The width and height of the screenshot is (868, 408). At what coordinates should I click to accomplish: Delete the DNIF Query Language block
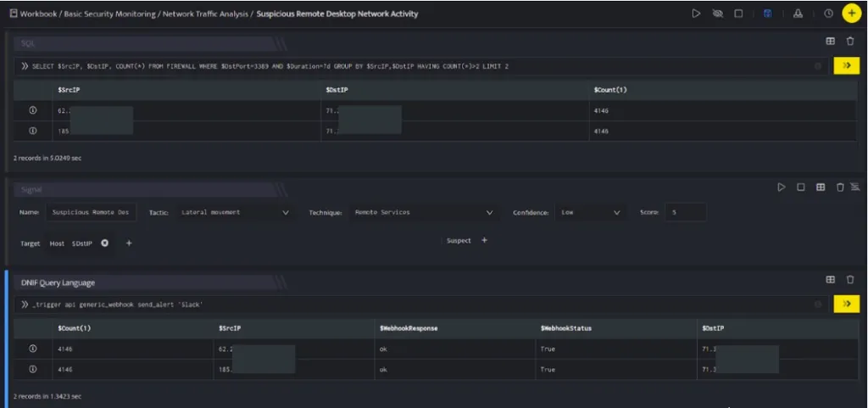pyautogui.click(x=850, y=280)
